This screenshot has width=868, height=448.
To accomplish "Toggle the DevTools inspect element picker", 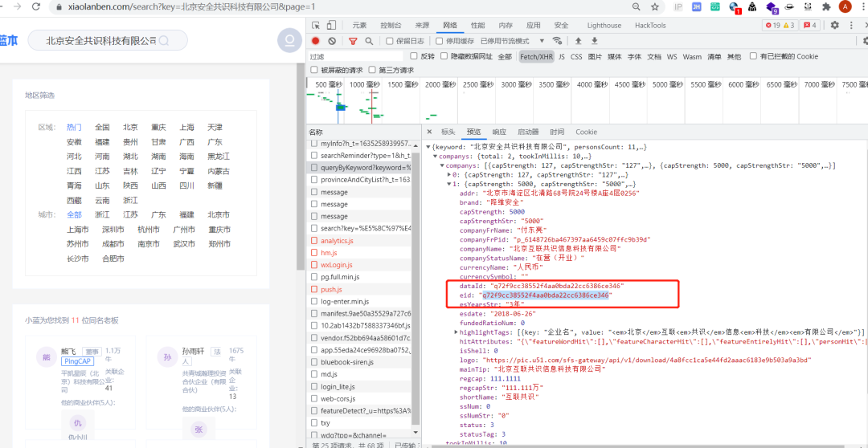I will 316,26.
